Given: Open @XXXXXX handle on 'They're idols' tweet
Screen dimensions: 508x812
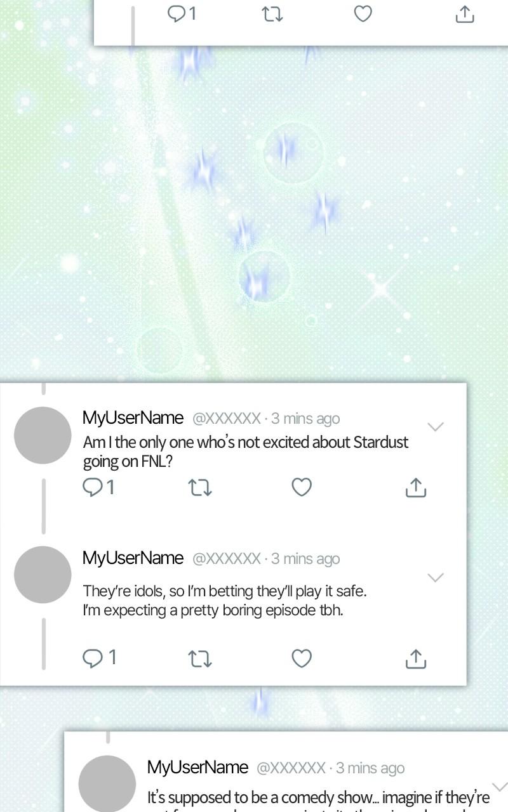Looking at the screenshot, I should [226, 558].
